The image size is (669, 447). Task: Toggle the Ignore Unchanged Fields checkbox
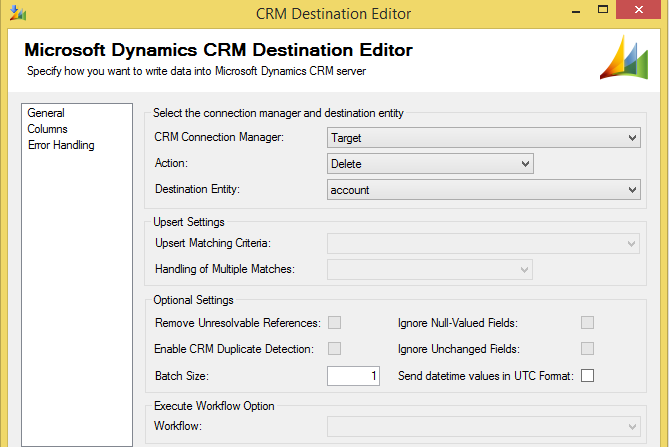(x=588, y=348)
